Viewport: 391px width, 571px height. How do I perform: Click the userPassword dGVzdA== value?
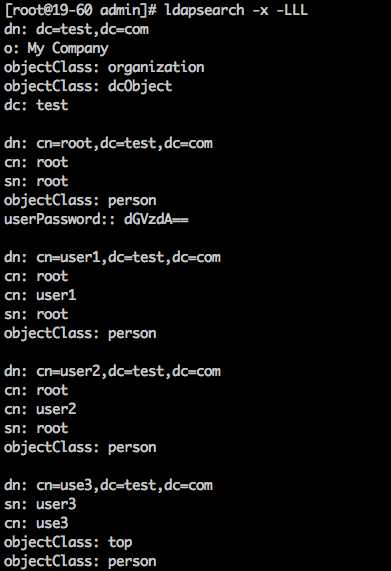[x=156, y=220]
